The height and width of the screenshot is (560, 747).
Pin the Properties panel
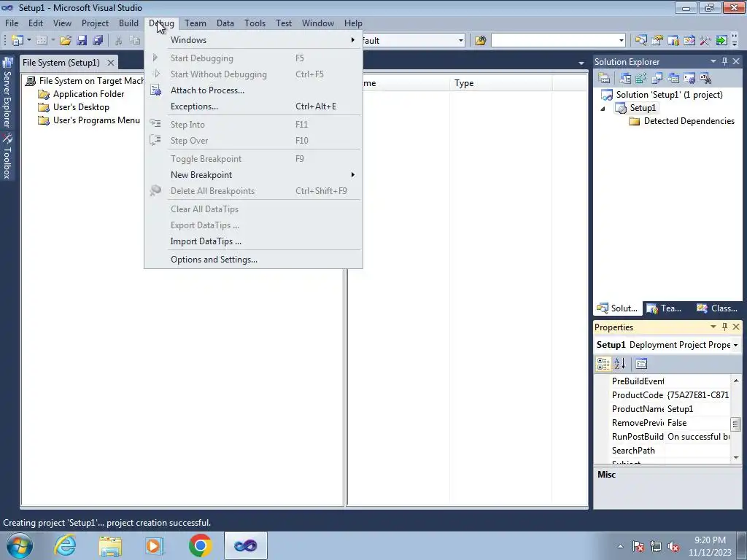coord(724,327)
